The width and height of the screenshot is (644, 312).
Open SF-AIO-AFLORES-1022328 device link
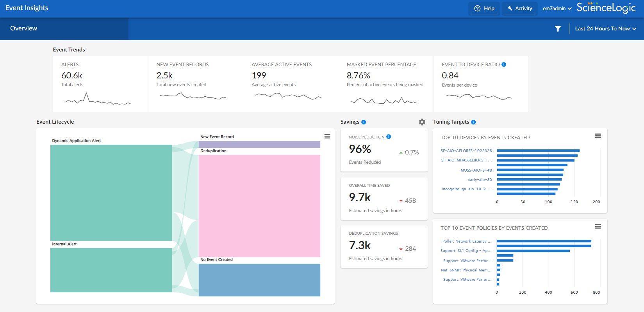466,151
